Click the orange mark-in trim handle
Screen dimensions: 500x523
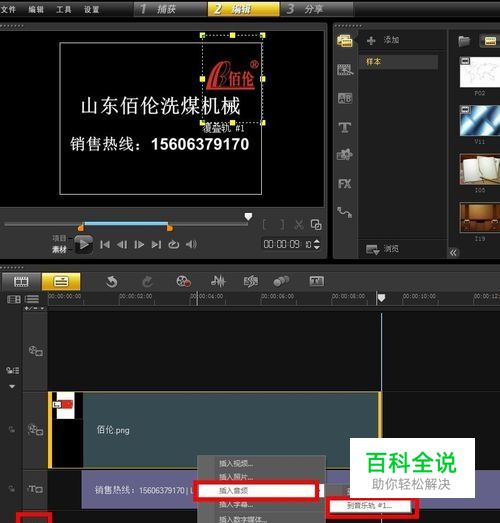click(x=80, y=228)
